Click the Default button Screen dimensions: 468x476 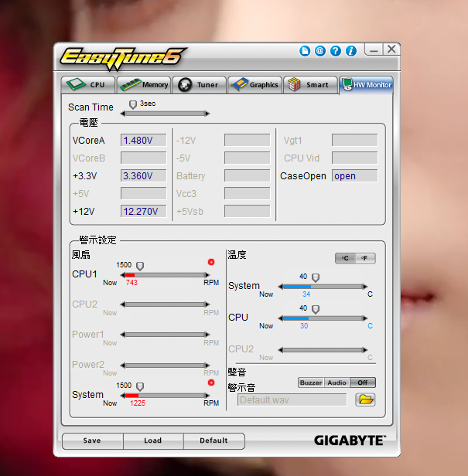(214, 440)
